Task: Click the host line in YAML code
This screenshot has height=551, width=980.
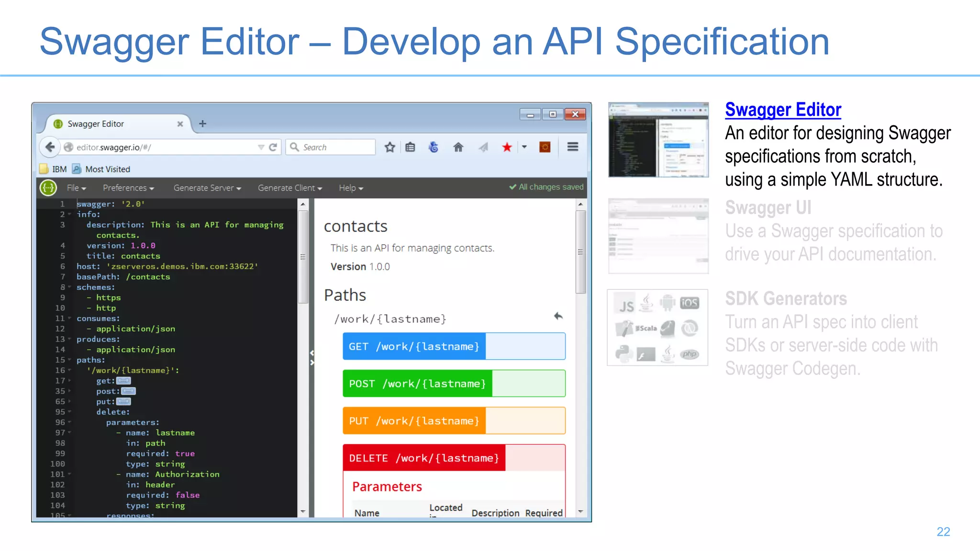Action: [x=167, y=266]
